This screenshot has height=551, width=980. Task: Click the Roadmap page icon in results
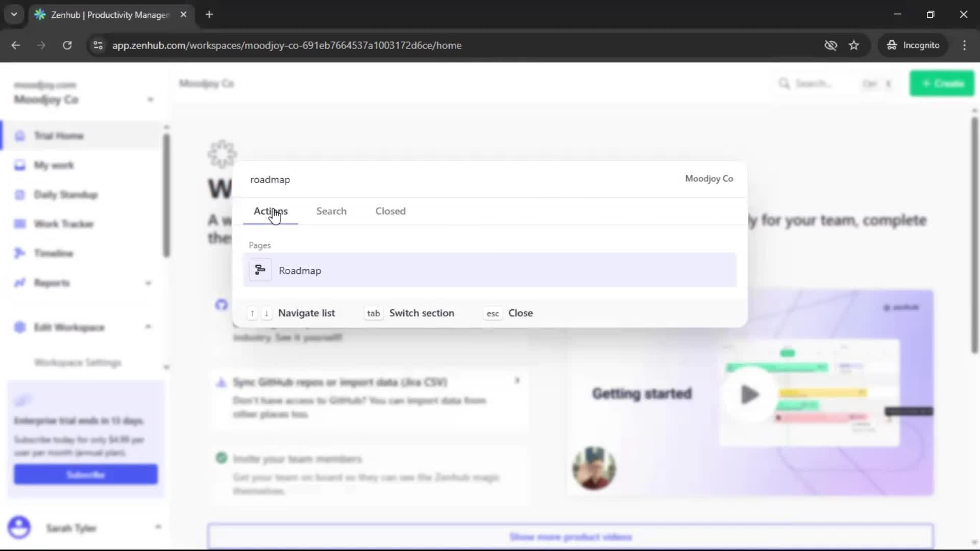tap(260, 270)
